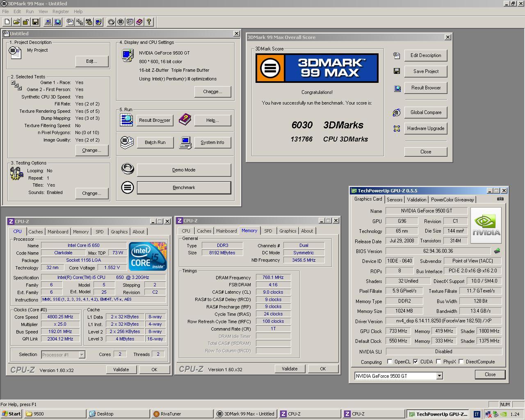Click the New project toolbar icon
Image resolution: width=525 pixels, height=420 pixels.
click(x=7, y=22)
